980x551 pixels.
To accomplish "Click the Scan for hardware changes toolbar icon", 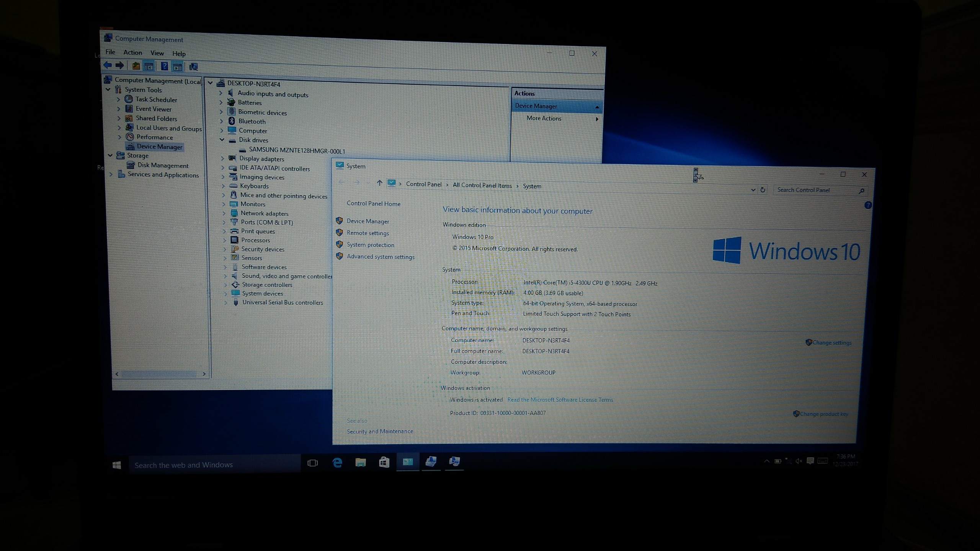I will pos(194,67).
